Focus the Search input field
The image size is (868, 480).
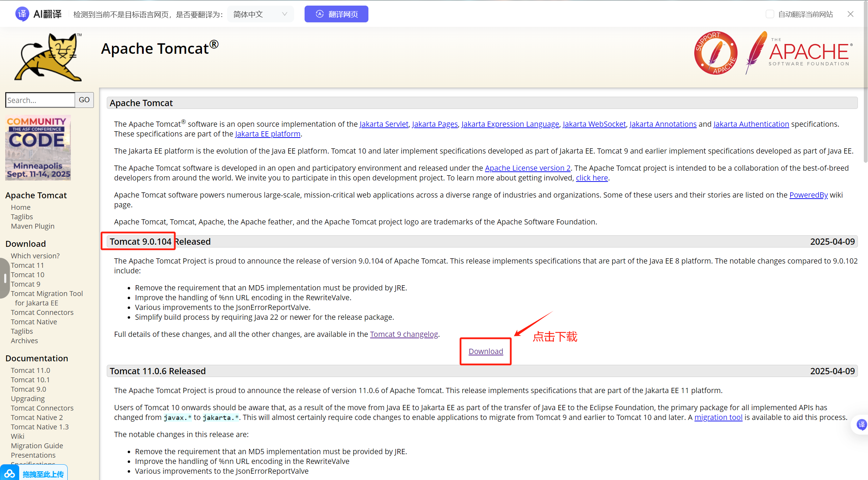coord(40,100)
